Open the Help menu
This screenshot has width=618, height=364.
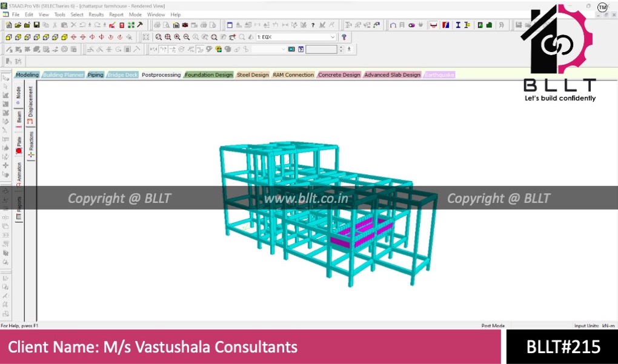tap(175, 15)
